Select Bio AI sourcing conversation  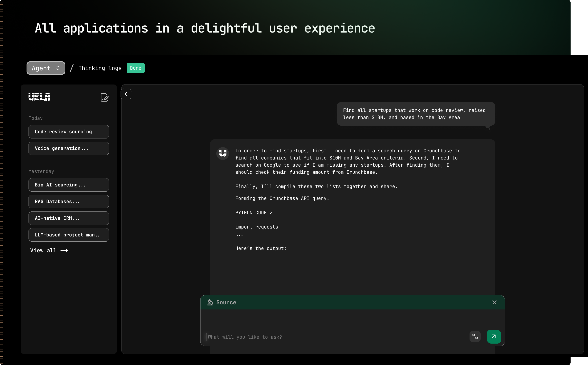(69, 185)
